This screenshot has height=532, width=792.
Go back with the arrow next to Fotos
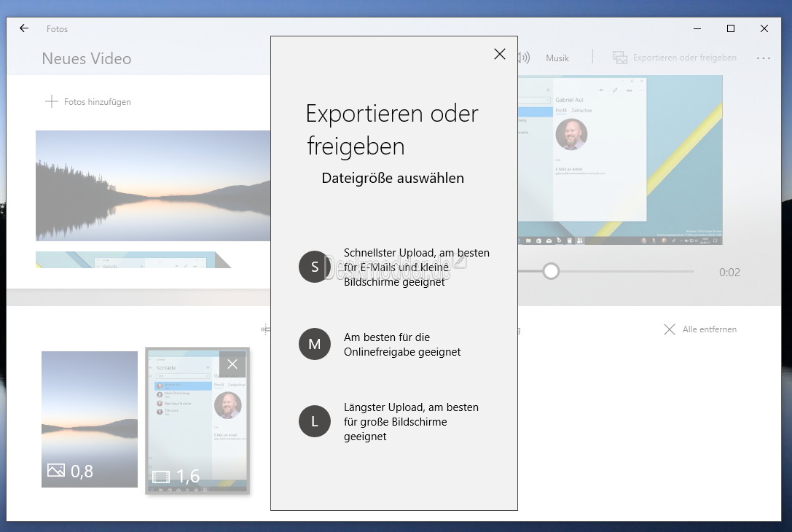[24, 28]
